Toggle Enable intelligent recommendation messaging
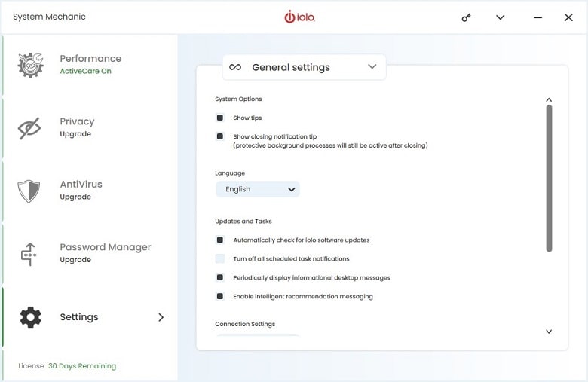588x382 pixels. click(x=220, y=296)
